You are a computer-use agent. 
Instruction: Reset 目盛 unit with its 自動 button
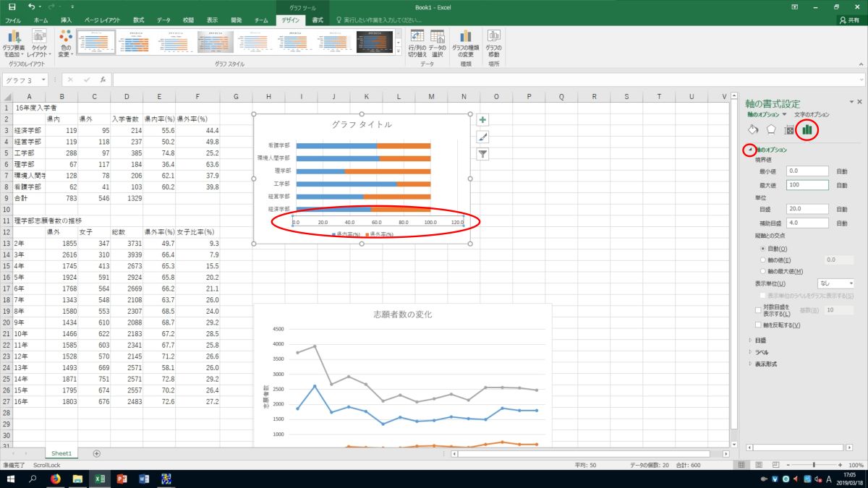pos(842,209)
